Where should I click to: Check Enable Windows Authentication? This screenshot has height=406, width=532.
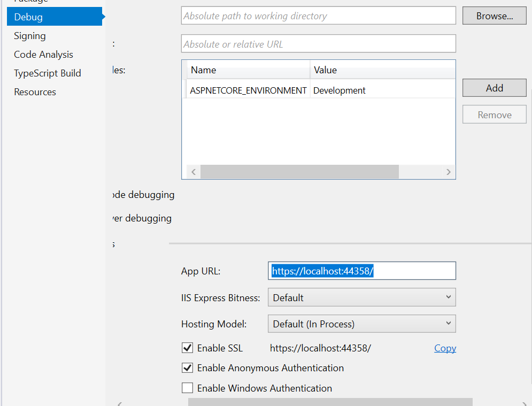coord(187,388)
